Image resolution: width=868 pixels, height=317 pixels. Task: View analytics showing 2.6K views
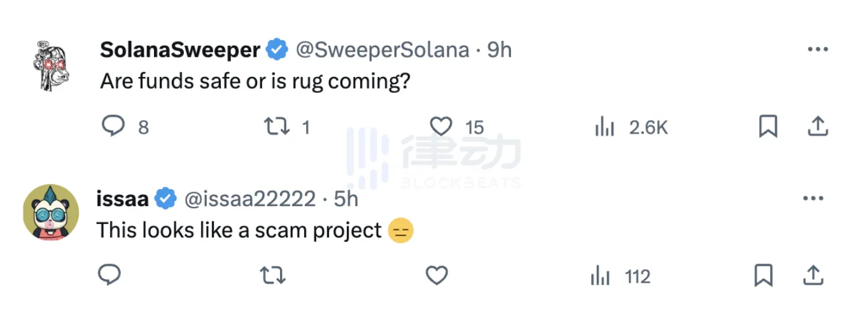coord(604,127)
